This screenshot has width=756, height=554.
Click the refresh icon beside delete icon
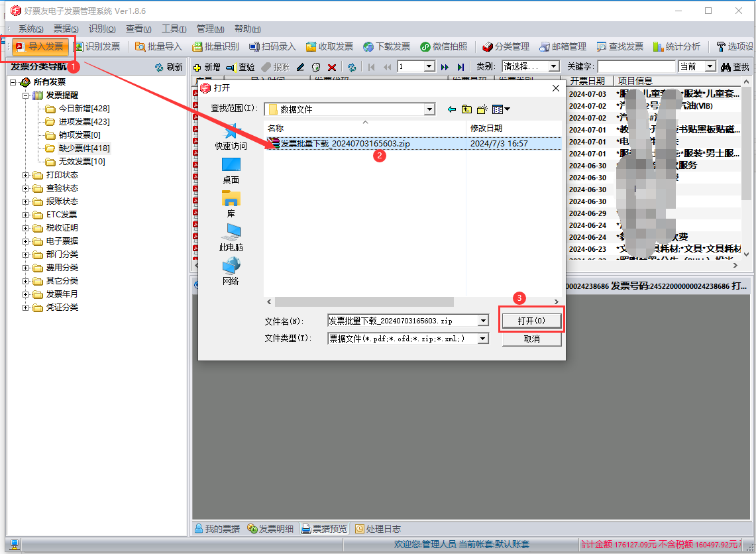[x=352, y=67]
